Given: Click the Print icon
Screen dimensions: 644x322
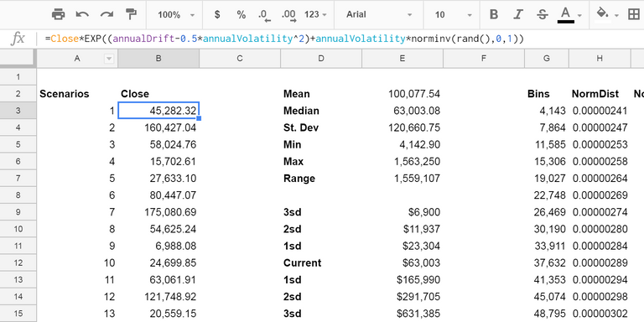Looking at the screenshot, I should click(59, 15).
